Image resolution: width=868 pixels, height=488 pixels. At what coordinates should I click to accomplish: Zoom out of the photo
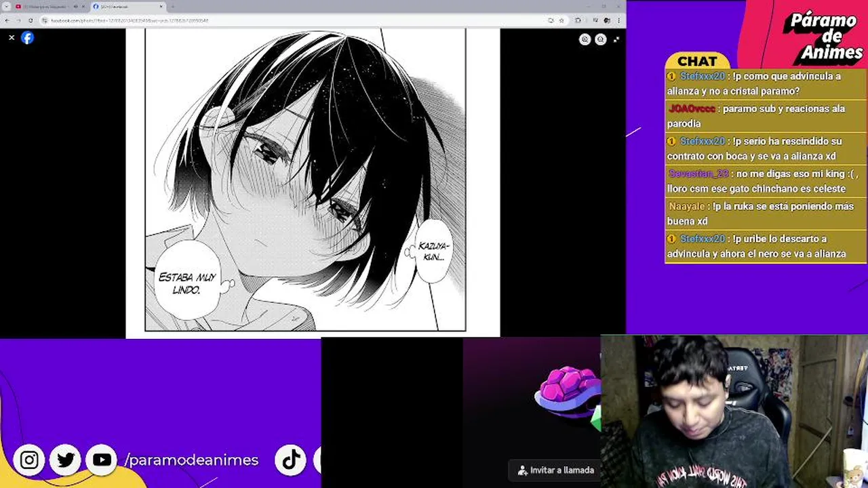[x=600, y=39]
